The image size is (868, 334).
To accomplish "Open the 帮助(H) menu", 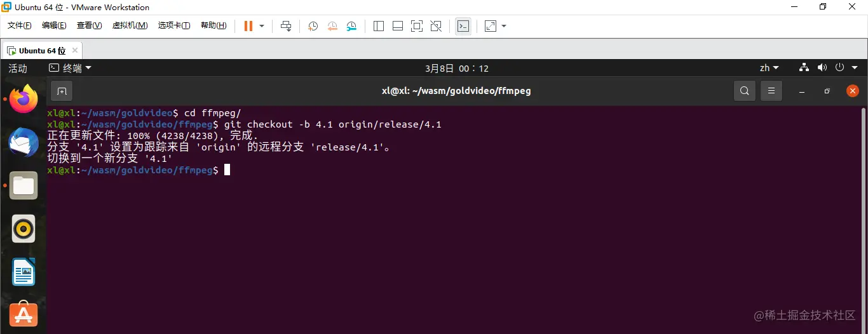I will [x=214, y=25].
